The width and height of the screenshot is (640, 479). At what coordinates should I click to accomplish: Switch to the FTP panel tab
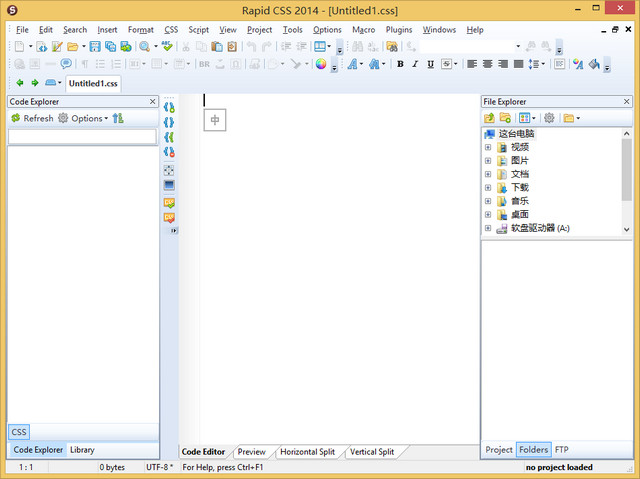562,450
